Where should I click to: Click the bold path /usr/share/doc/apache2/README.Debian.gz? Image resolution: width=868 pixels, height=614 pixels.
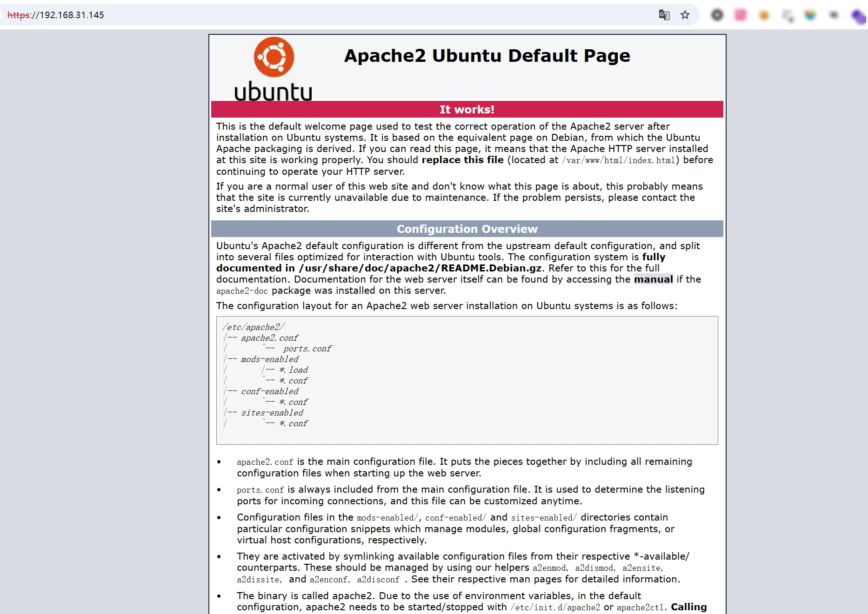pos(421,268)
